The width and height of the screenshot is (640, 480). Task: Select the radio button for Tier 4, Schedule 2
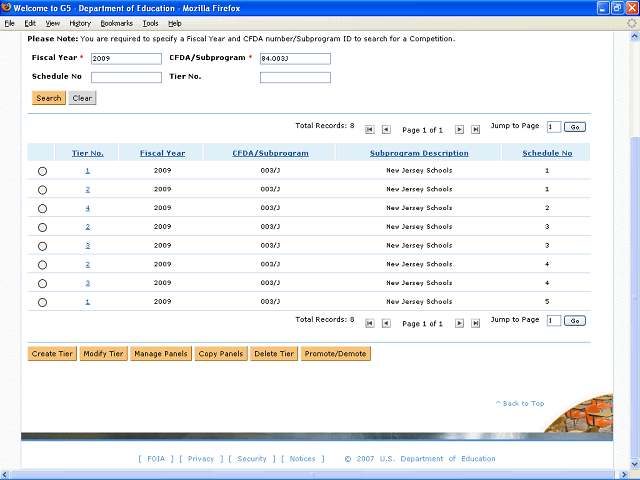click(x=42, y=208)
